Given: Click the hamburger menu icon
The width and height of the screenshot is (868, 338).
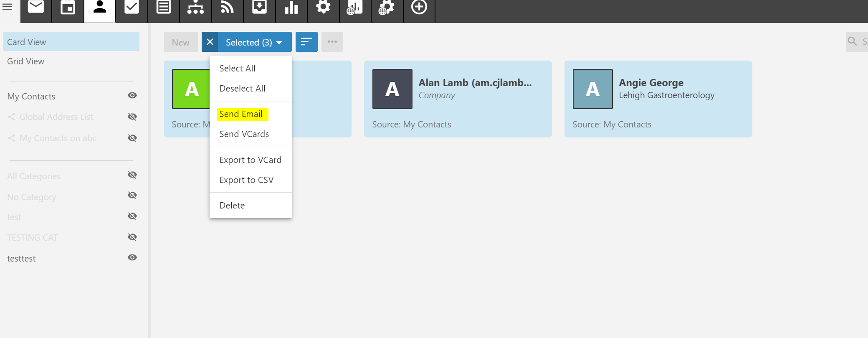Looking at the screenshot, I should tap(7, 7).
